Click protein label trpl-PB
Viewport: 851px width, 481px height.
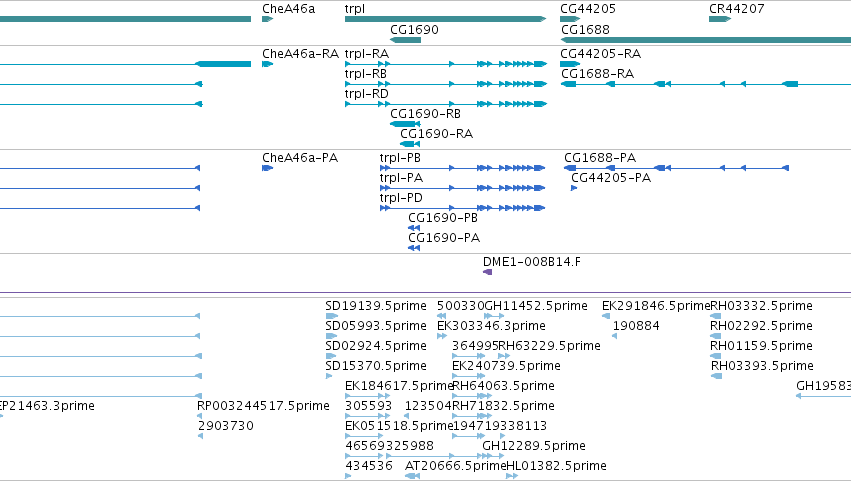400,158
